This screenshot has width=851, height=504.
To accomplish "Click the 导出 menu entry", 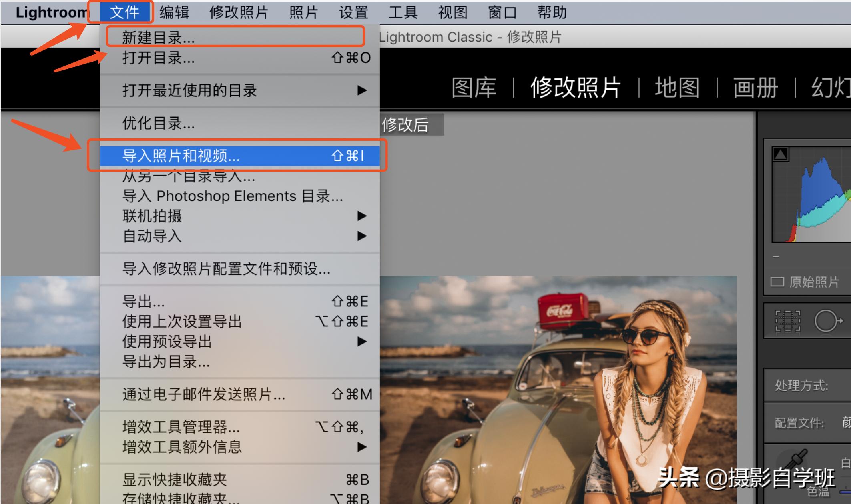I will [143, 302].
